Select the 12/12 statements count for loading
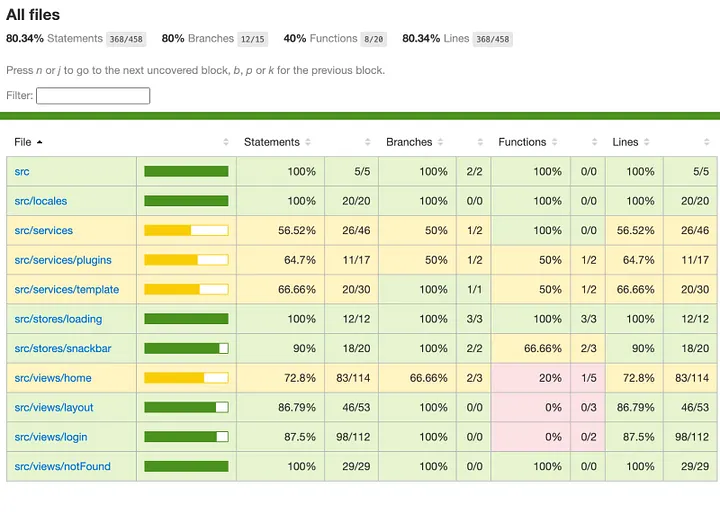 coord(352,319)
